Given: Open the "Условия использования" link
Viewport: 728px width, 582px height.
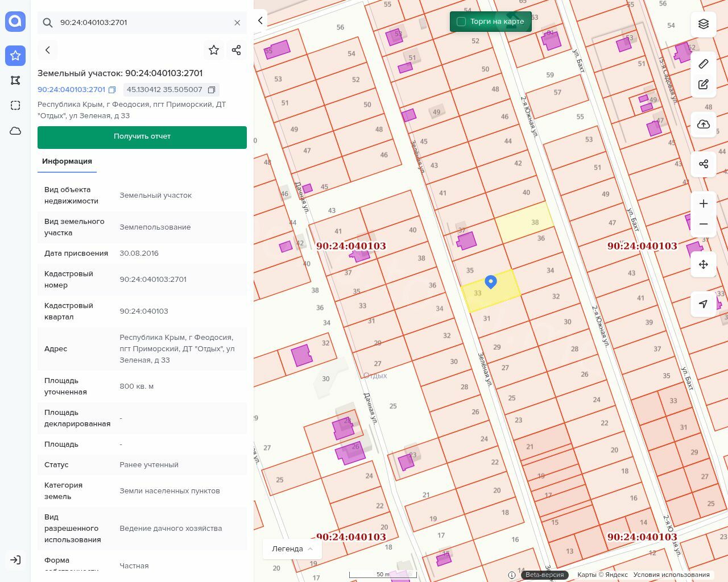Looking at the screenshot, I should click(671, 575).
